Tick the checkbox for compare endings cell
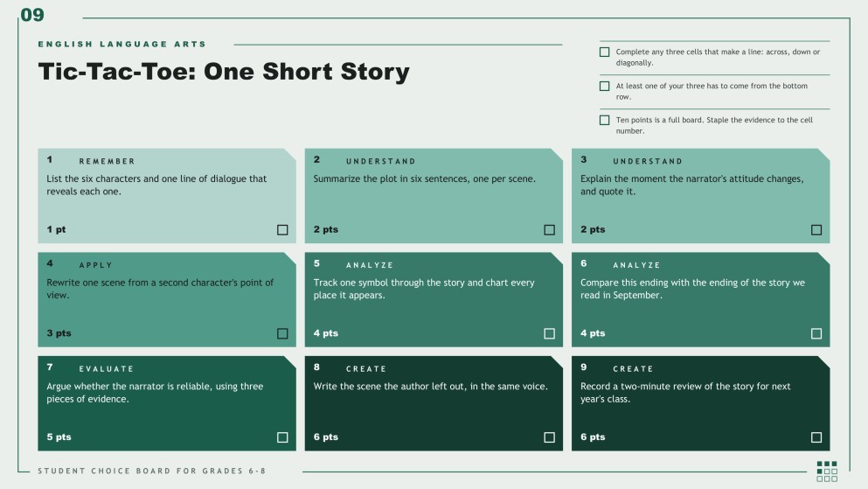 click(x=816, y=333)
